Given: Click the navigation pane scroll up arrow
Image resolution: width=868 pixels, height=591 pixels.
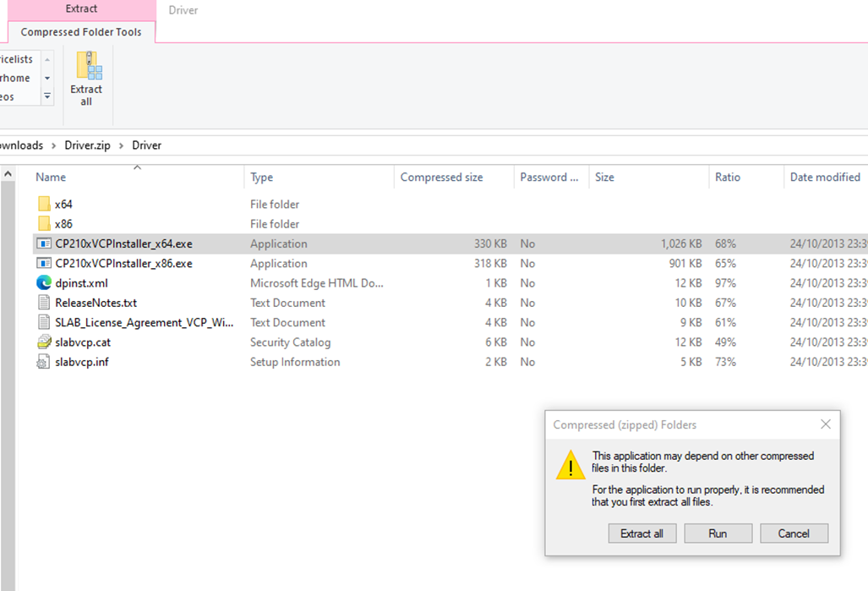Looking at the screenshot, I should click(x=8, y=174).
